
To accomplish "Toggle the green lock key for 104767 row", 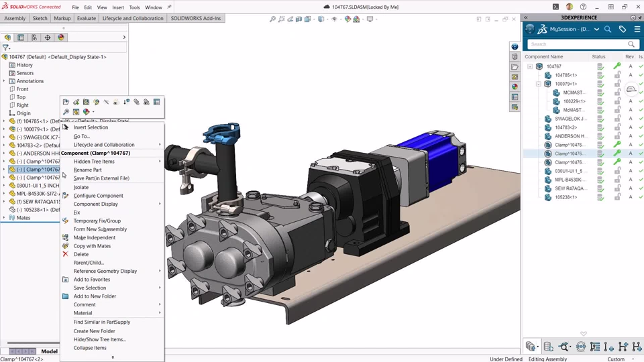I will pyautogui.click(x=617, y=66).
